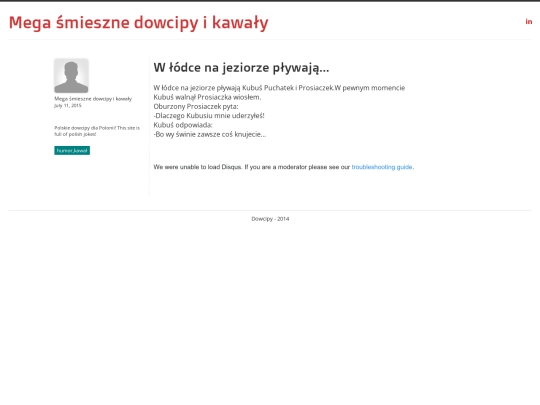Click the line 'Kubuś odpowiada:'
This screenshot has height=405, width=540.
(x=183, y=125)
